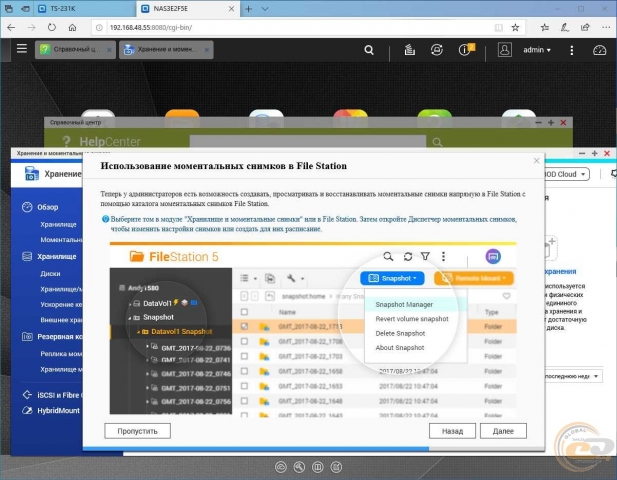Tick checkbox for GMT_2017-08-22_1648
The width and height of the screenshot is (617, 480).
pos(244,401)
